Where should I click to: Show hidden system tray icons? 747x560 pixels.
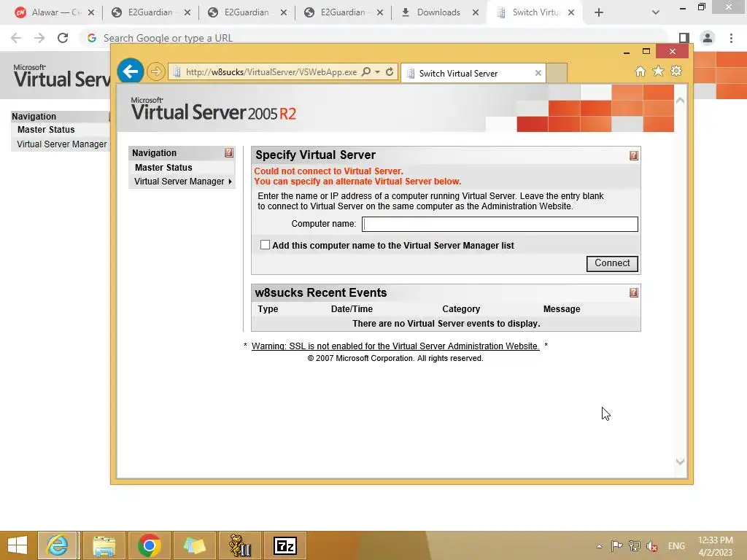[x=600, y=546]
